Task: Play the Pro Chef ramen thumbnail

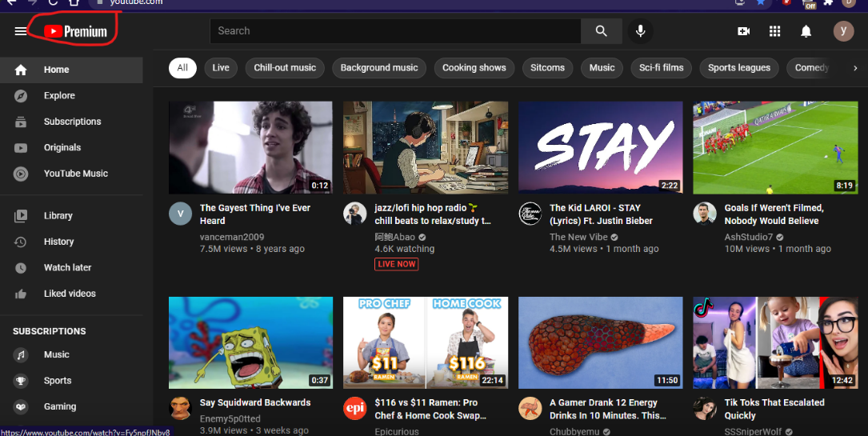Action: (425, 342)
